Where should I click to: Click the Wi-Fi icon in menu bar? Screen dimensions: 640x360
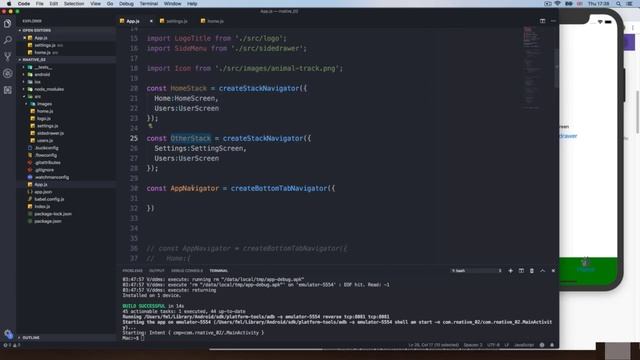[558, 4]
